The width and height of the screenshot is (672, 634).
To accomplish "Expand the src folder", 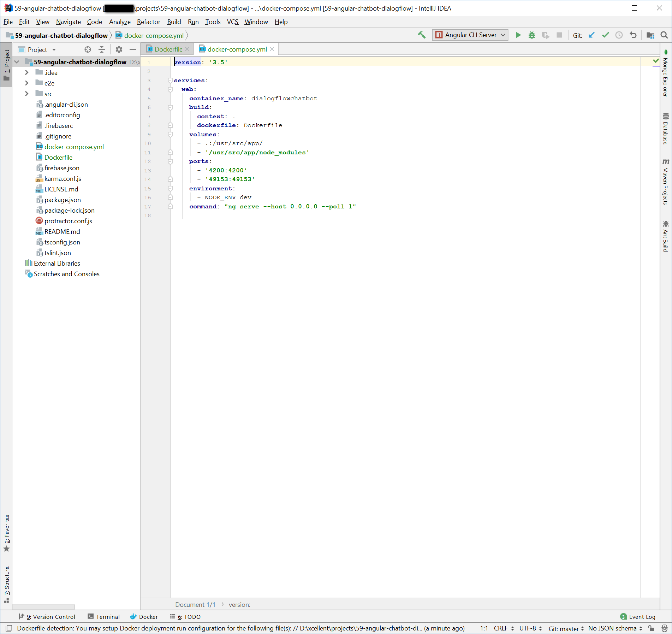I will 27,94.
